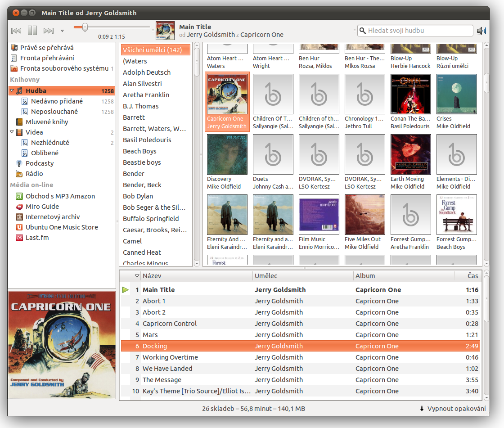Open 'Nezhlédnuté' video playlist
The width and height of the screenshot is (504, 428).
(50, 143)
